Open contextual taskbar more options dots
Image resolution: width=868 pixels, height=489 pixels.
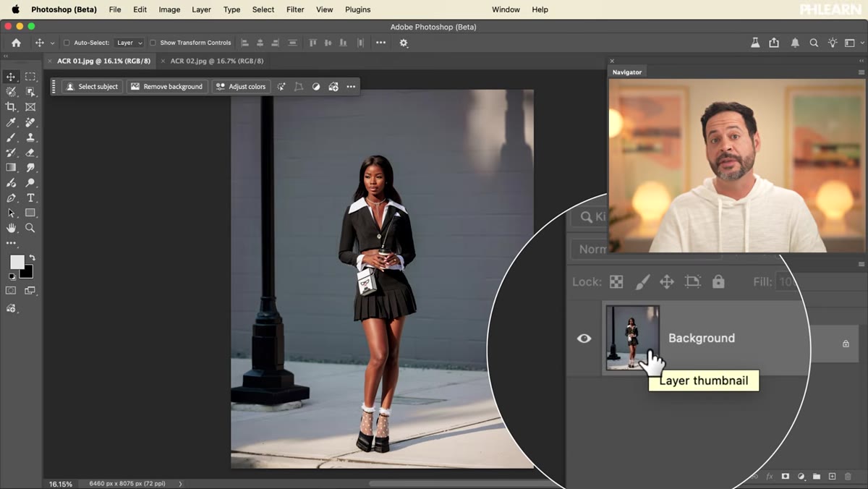351,87
